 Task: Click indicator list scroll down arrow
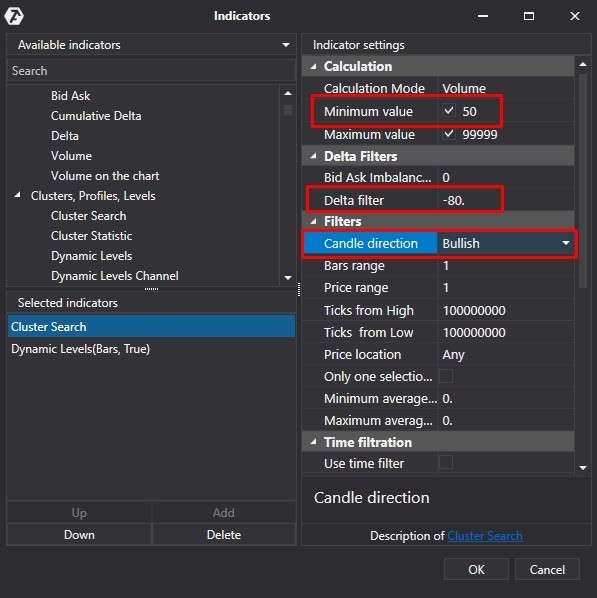click(288, 278)
